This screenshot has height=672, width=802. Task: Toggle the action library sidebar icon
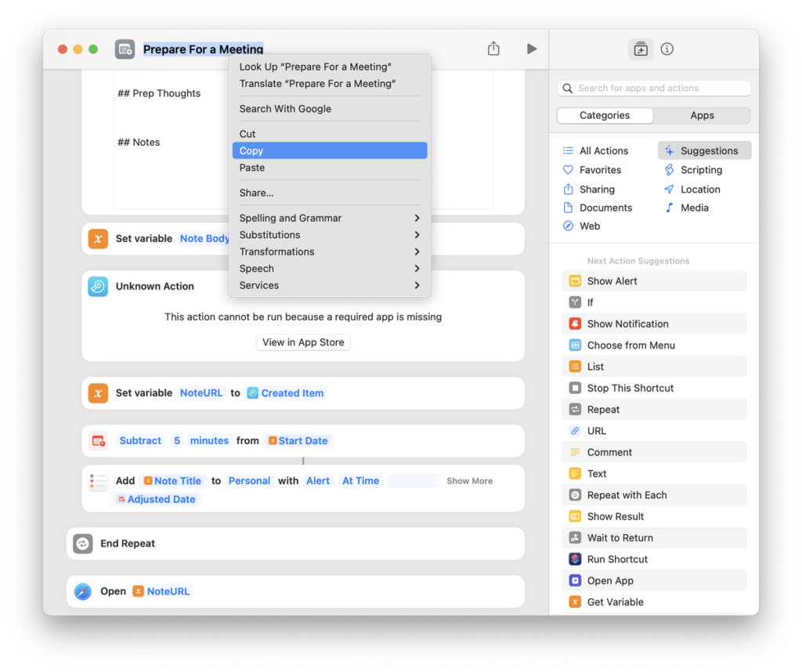tap(641, 49)
